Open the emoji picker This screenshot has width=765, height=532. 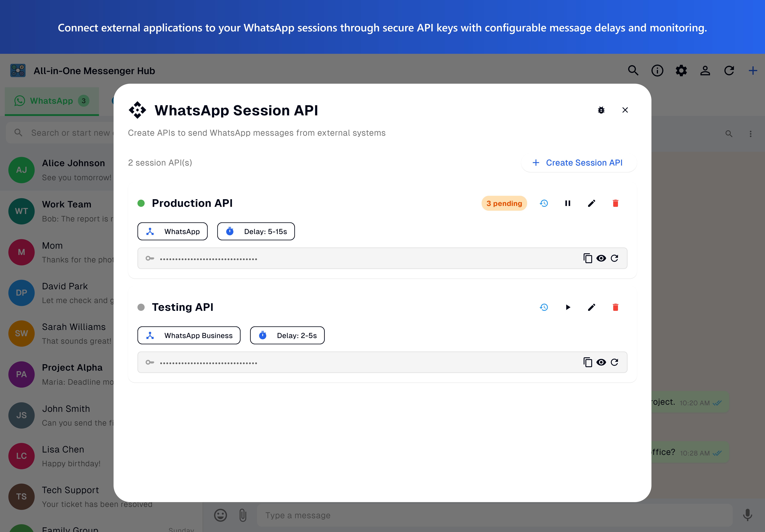pyautogui.click(x=220, y=515)
